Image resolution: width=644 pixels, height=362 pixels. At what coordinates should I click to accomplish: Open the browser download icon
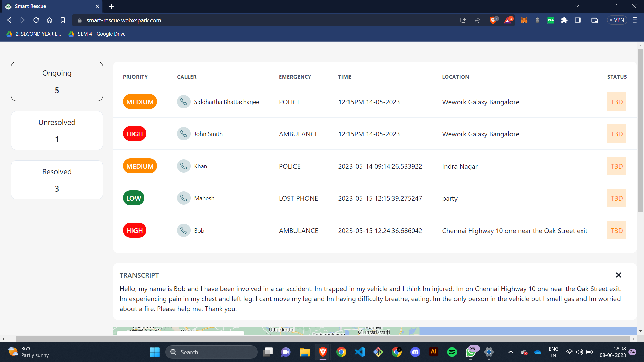click(x=463, y=20)
